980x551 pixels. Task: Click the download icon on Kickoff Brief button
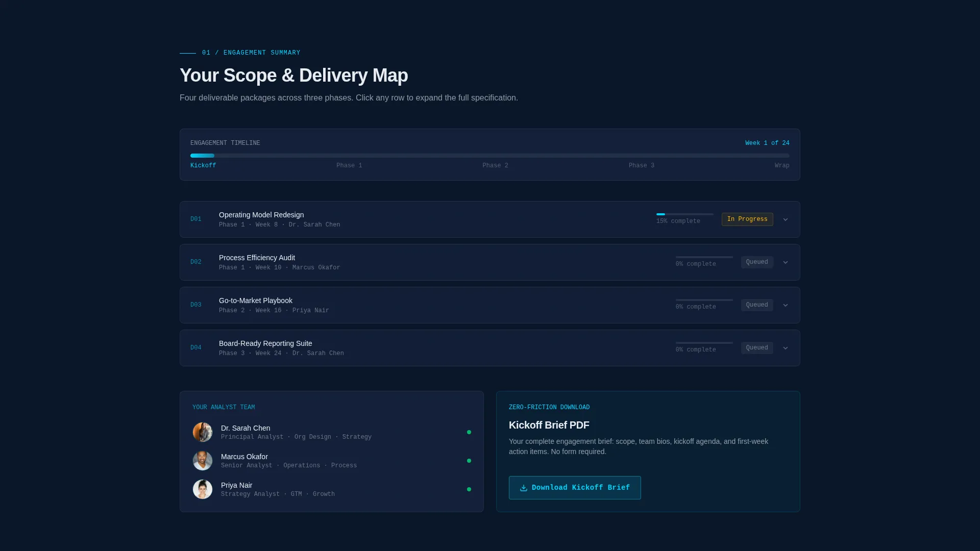click(524, 488)
